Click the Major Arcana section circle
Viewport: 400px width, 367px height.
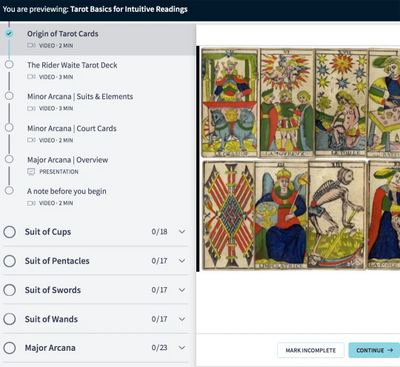(10, 348)
